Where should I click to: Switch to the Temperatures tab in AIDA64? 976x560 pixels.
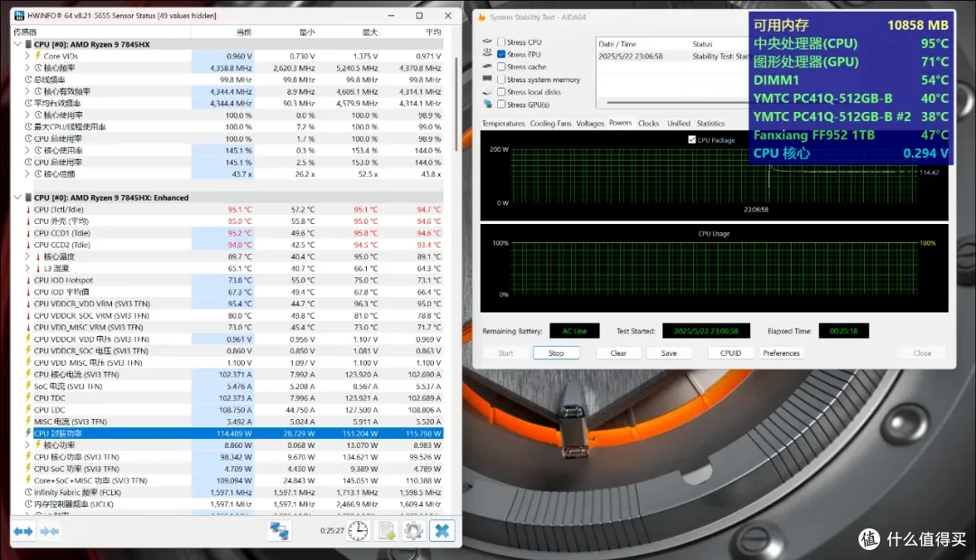pos(503,123)
